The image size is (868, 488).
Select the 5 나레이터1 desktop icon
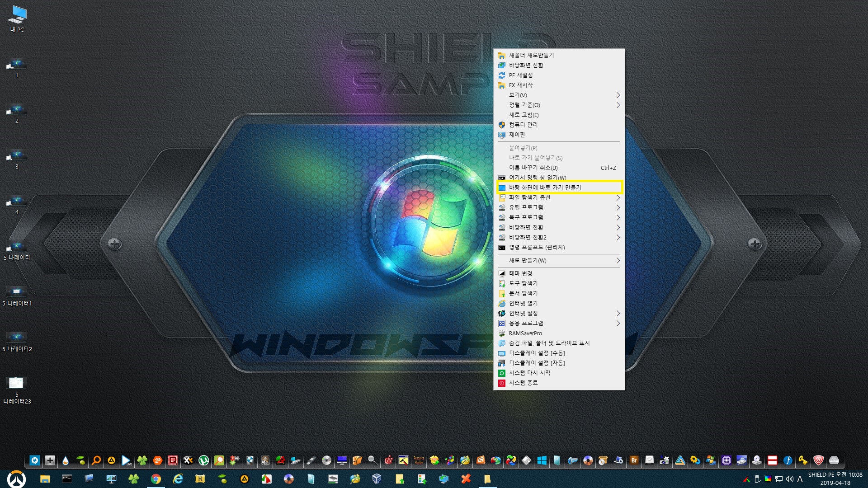tap(17, 296)
